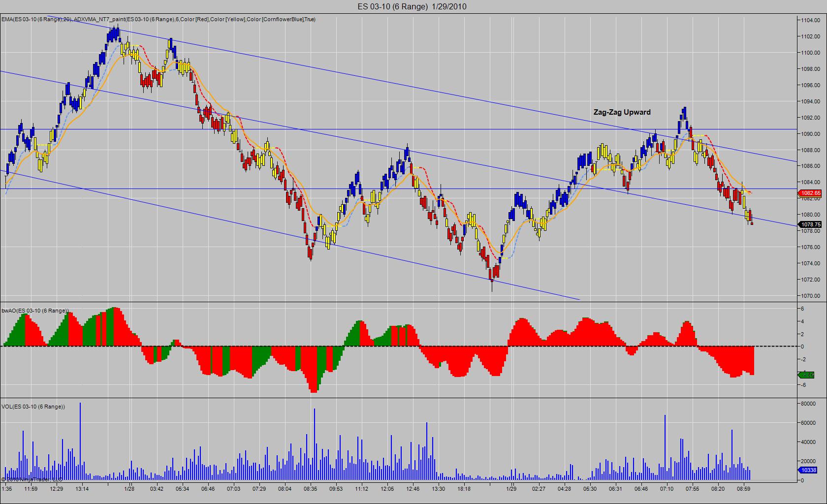The height and width of the screenshot is (504, 827).
Task: Click the 02:27 time axis label
Action: [x=539, y=489]
